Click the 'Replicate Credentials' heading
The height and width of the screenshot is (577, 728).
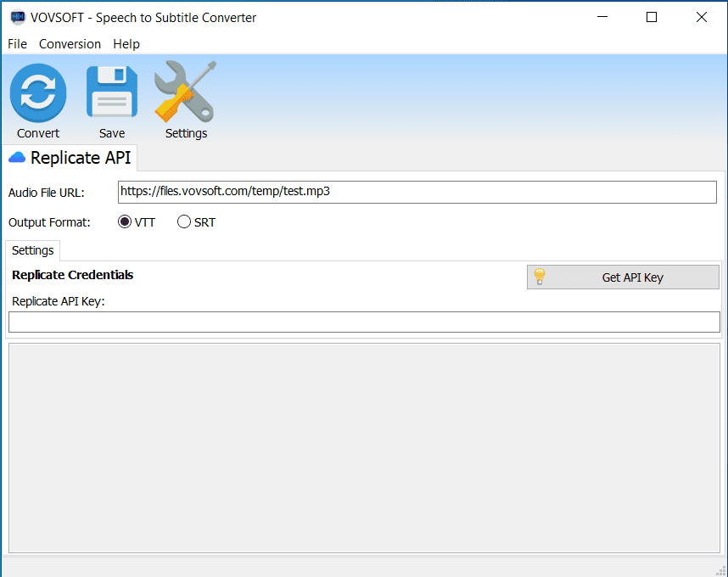coord(72,275)
